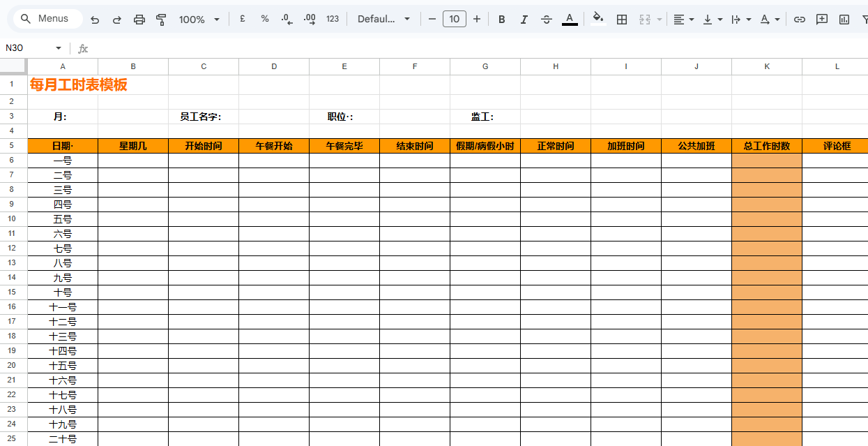This screenshot has width=868, height=446.
Task: Redo the last undone action
Action: [117, 20]
